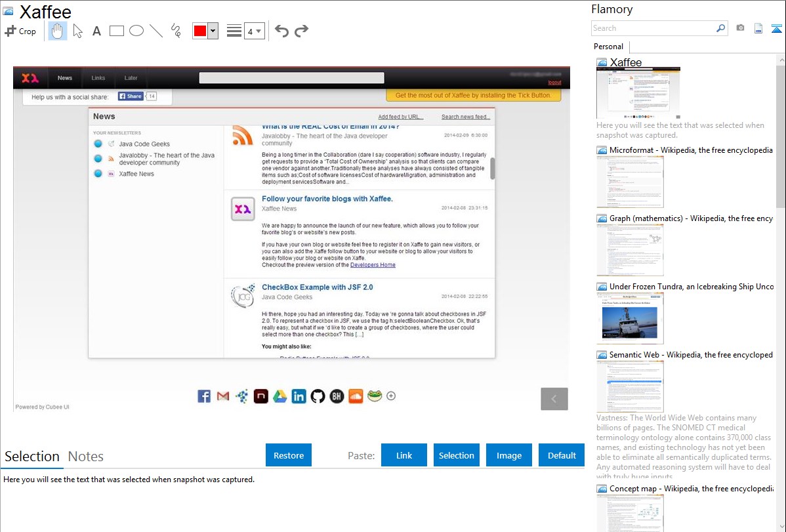Click the red color swatch
The width and height of the screenshot is (786, 532).
200,31
